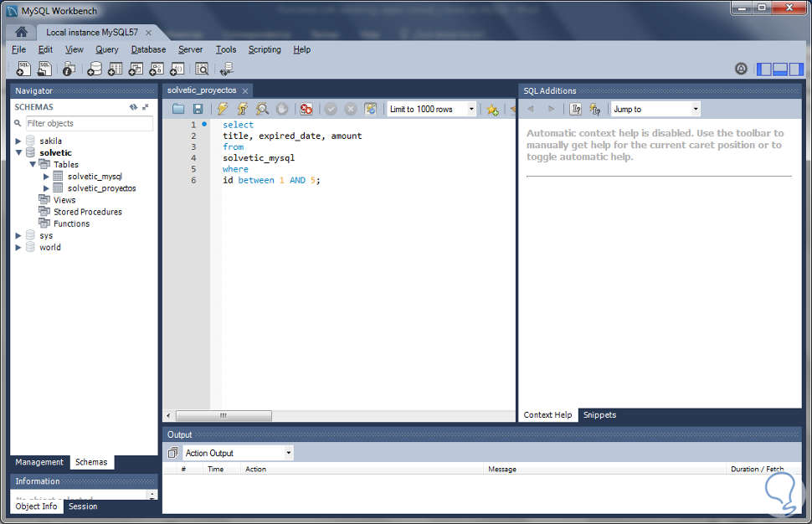Close the Local instance MySQL57 tab
Viewport: 812px width, 524px height.
coord(149,33)
